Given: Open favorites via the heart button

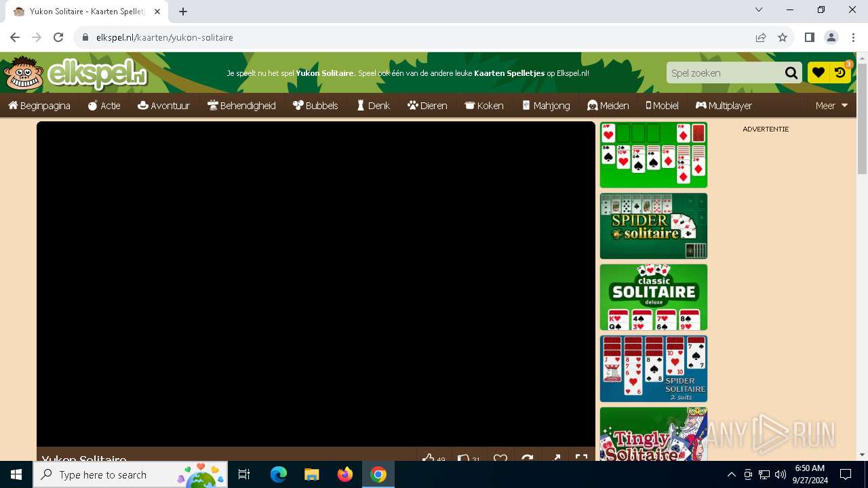Looking at the screenshot, I should (x=818, y=73).
